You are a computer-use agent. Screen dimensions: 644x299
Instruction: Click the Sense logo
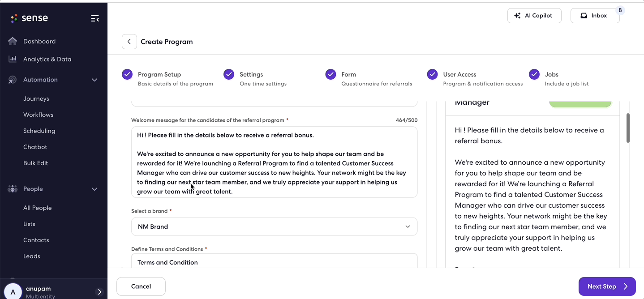tap(29, 18)
